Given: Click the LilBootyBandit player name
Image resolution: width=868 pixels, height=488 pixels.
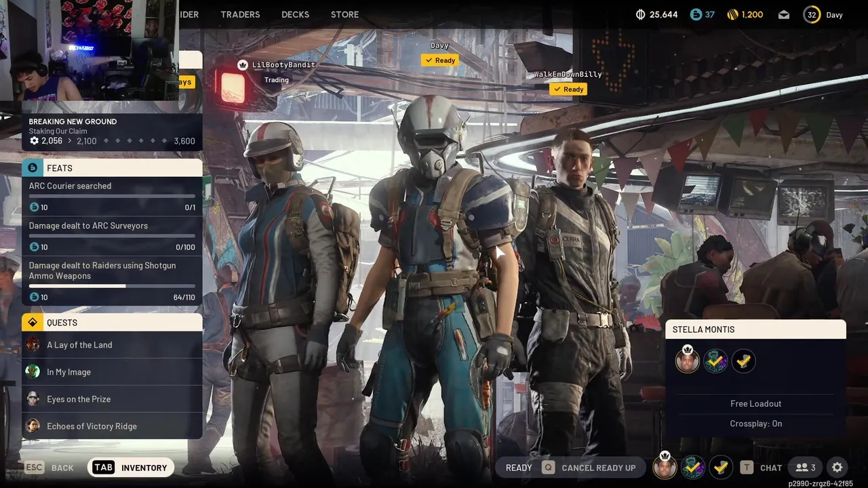Looking at the screenshot, I should 283,64.
